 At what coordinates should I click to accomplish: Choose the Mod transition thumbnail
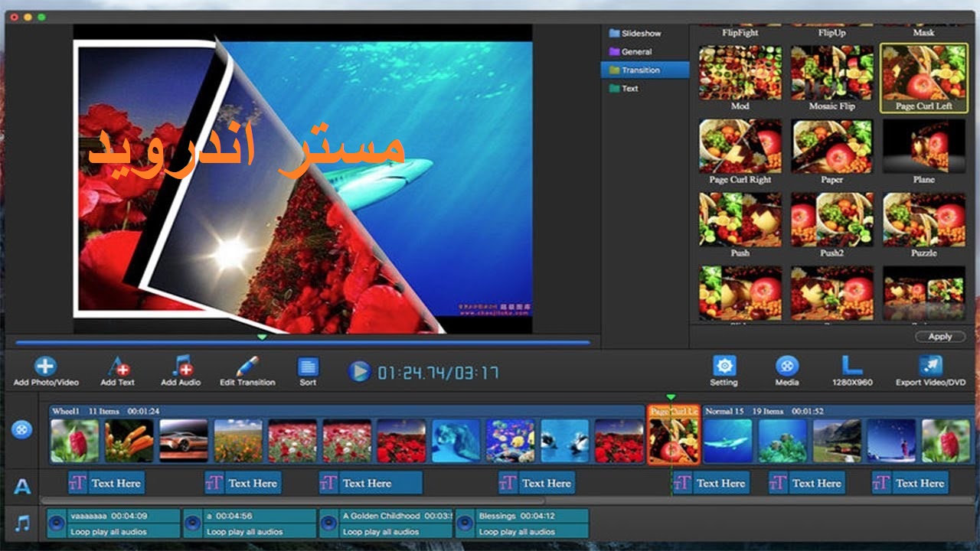pyautogui.click(x=740, y=73)
